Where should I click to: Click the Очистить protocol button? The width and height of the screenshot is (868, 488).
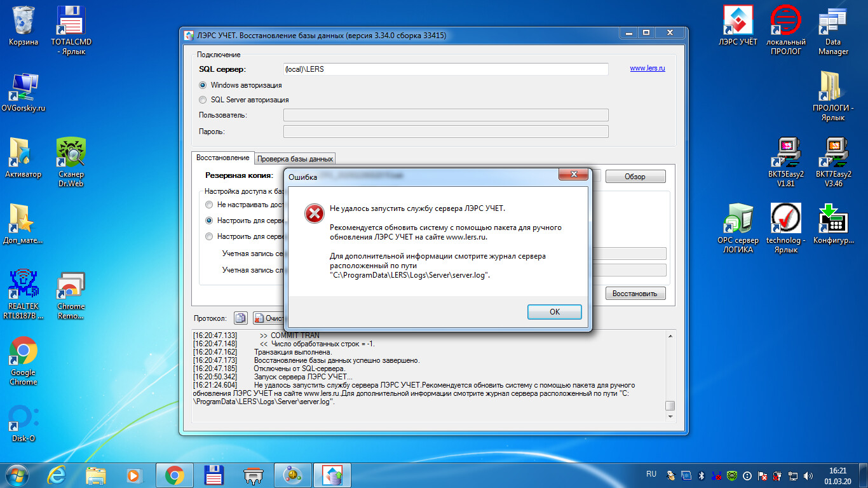pos(268,318)
